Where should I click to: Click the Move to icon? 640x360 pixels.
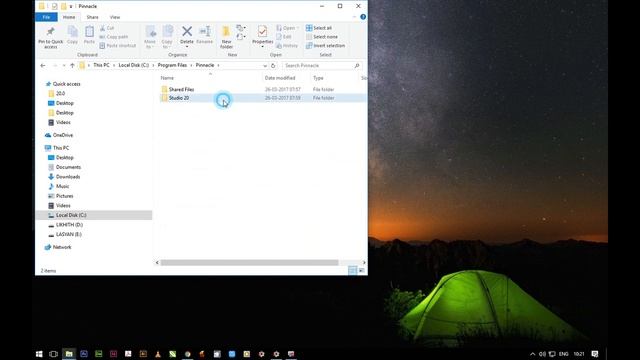[150, 32]
